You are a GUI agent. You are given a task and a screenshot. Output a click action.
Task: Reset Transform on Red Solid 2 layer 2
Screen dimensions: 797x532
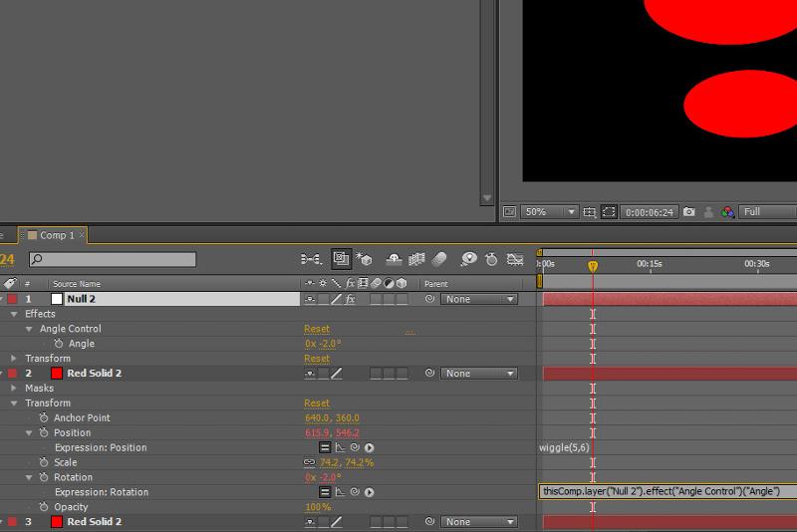click(317, 402)
